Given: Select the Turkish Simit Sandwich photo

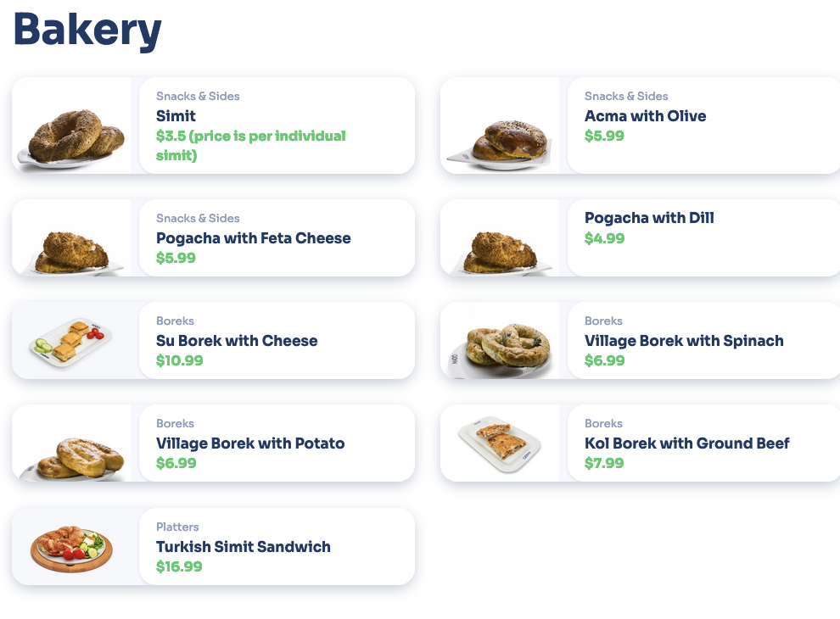Looking at the screenshot, I should pos(72,547).
